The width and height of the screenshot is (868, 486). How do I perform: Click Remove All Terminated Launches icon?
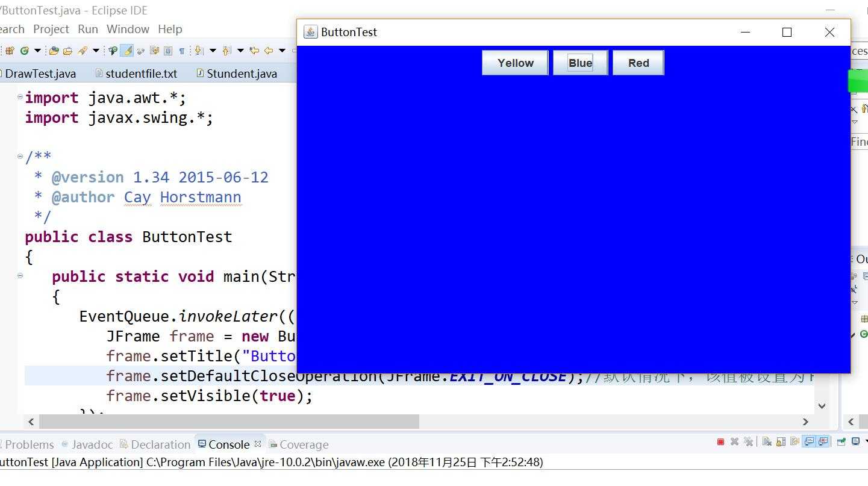(749, 442)
